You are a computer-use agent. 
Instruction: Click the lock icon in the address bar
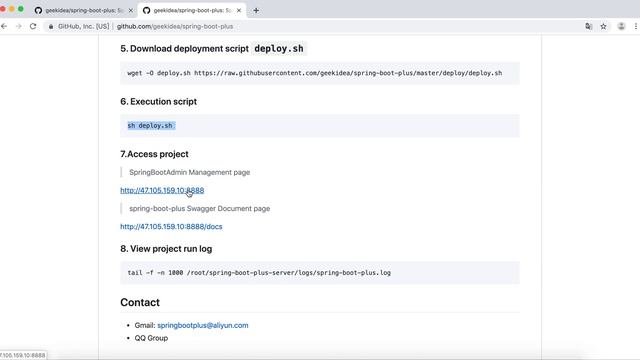(x=51, y=27)
